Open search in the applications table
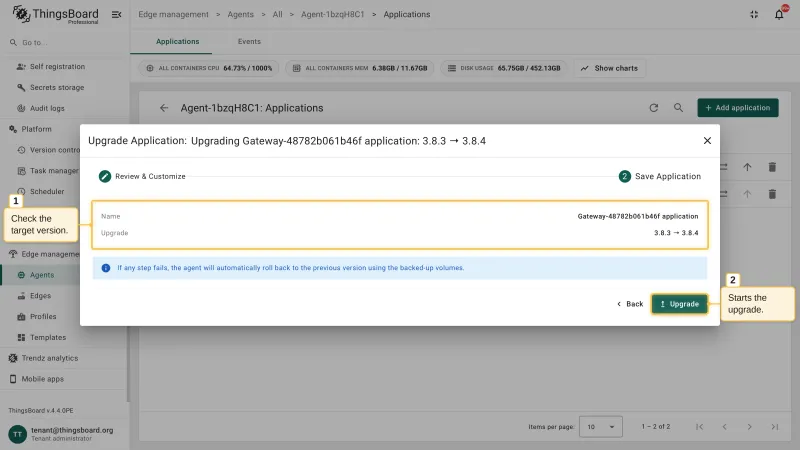 pyautogui.click(x=678, y=108)
